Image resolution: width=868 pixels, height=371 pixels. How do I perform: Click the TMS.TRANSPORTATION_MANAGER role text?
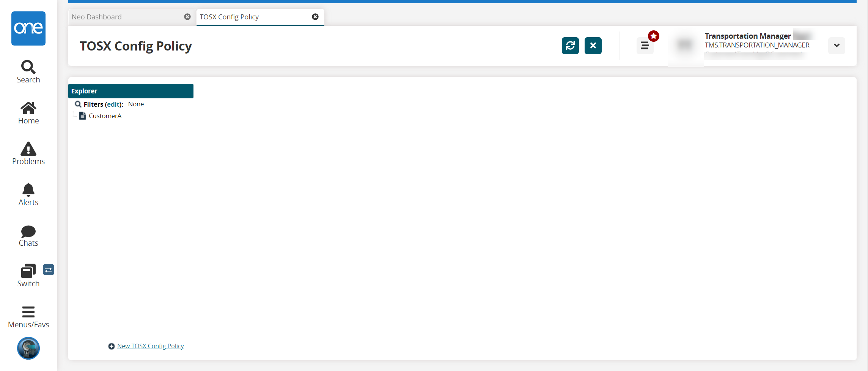tap(757, 45)
